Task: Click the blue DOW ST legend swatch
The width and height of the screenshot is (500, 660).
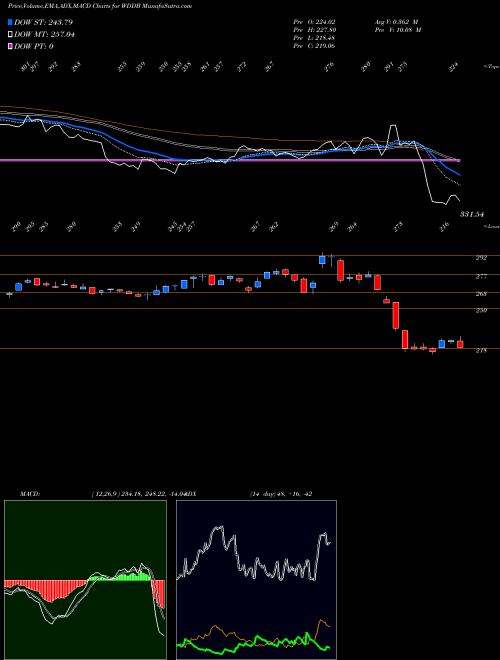Action: click(11, 22)
